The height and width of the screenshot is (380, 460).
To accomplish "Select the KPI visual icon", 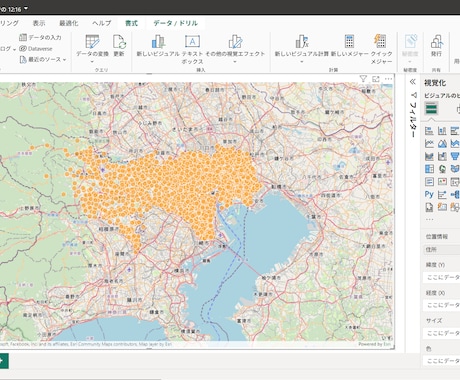I will click(442, 182).
